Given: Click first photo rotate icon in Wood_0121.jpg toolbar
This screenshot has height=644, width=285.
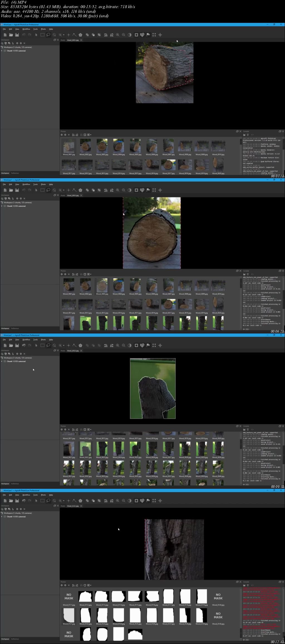Looking at the screenshot, I should point(106,501).
